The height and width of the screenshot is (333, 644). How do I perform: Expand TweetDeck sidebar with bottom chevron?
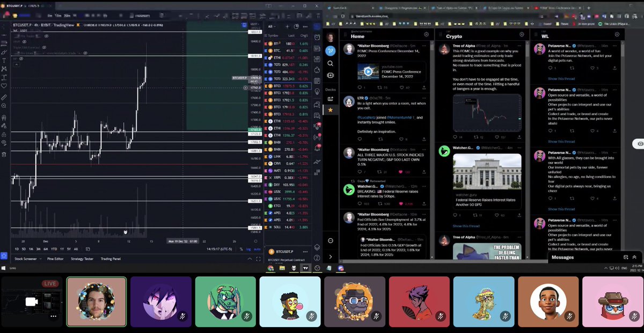tap(331, 257)
